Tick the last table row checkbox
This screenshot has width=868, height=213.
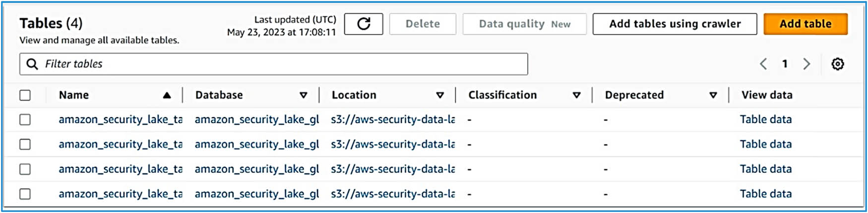[x=25, y=194]
